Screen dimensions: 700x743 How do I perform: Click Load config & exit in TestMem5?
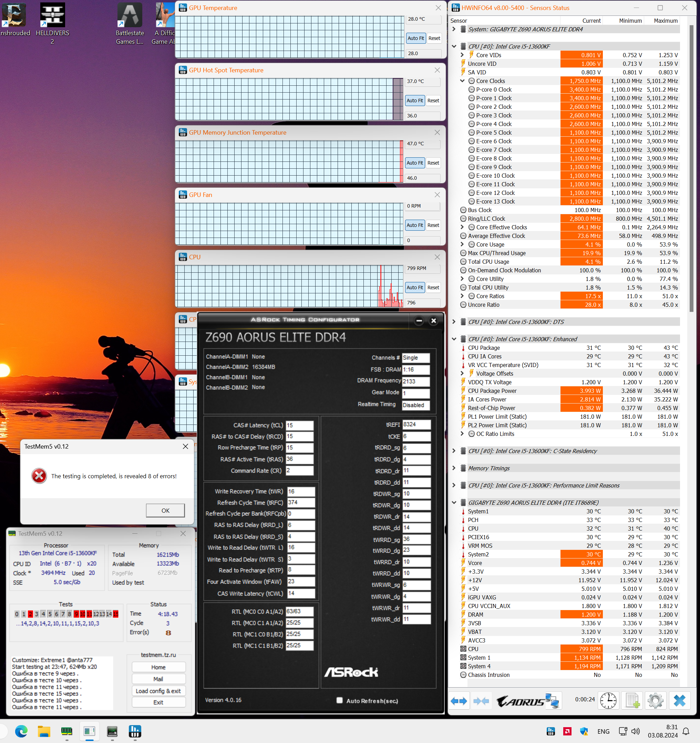(x=158, y=691)
